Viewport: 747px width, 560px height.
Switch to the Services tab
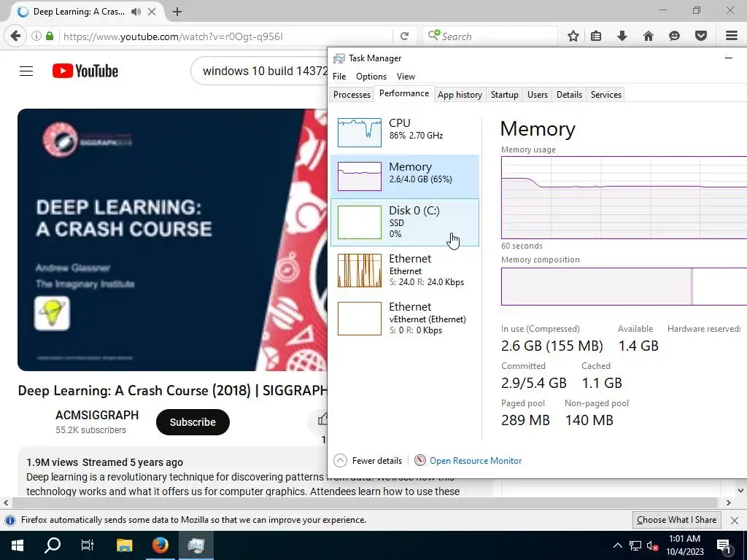point(606,94)
